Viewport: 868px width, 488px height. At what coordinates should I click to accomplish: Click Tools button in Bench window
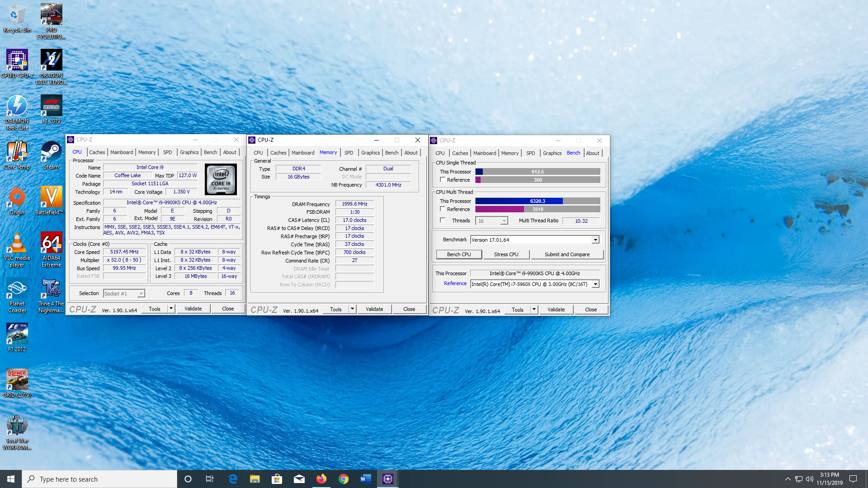click(x=518, y=310)
